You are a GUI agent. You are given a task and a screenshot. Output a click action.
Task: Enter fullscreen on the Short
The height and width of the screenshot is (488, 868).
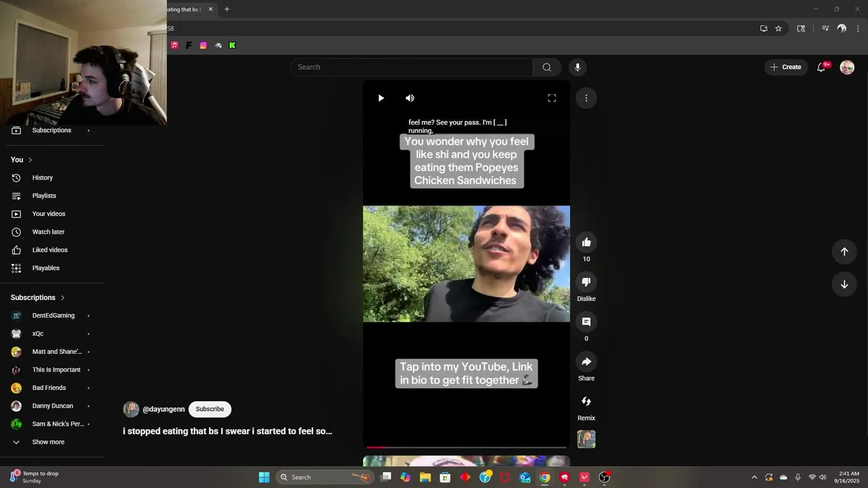pos(552,98)
